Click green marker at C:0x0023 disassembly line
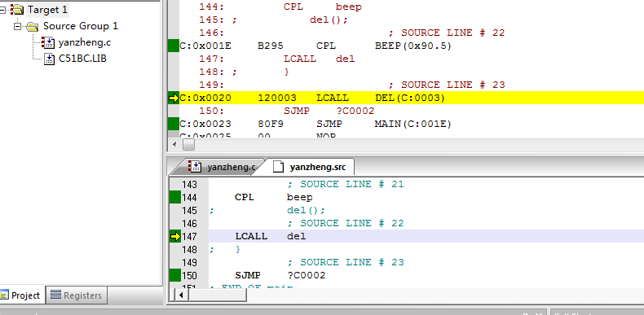Image resolution: width=644 pixels, height=315 pixels. [174, 124]
